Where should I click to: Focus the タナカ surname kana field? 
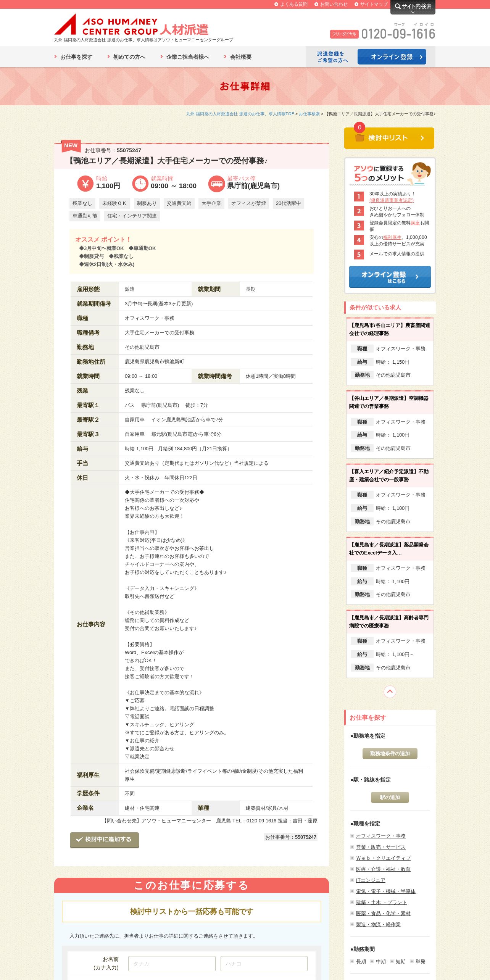coord(172,964)
